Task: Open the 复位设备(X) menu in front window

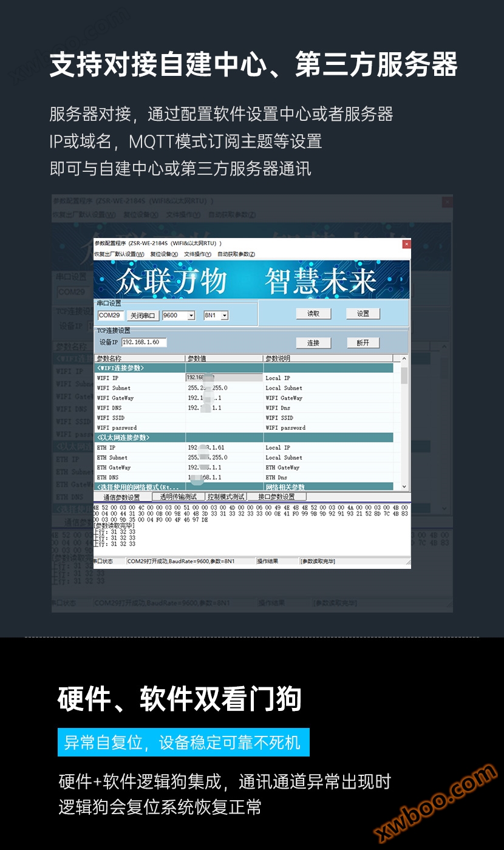Action: pyautogui.click(x=163, y=254)
